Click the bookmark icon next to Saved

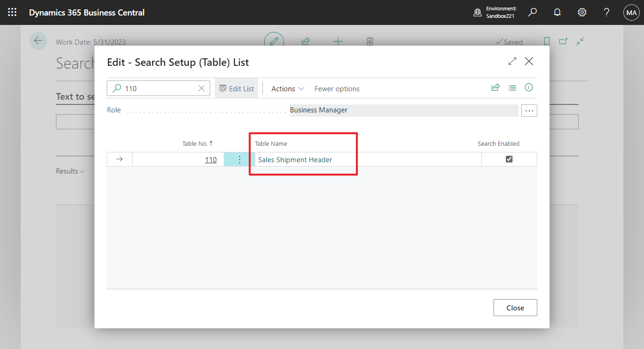(x=546, y=41)
